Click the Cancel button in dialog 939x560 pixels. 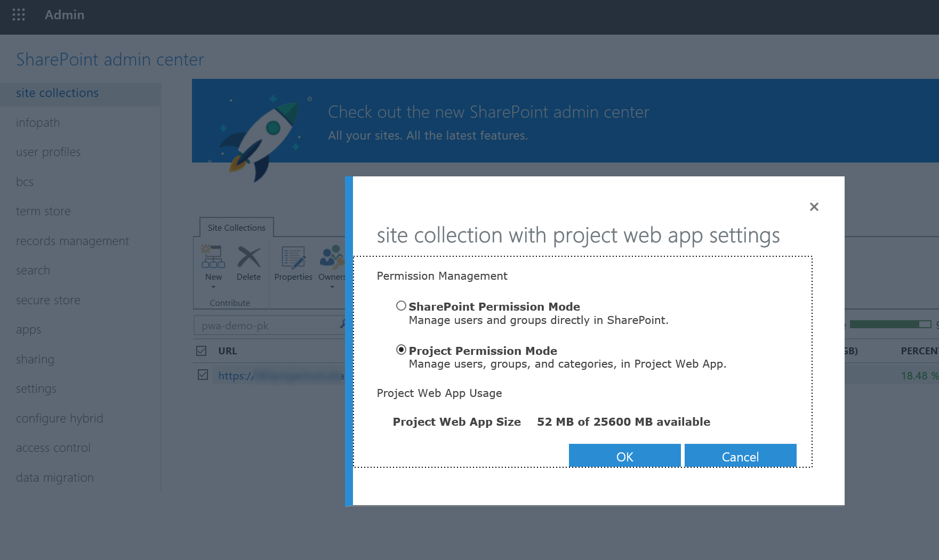pos(741,457)
